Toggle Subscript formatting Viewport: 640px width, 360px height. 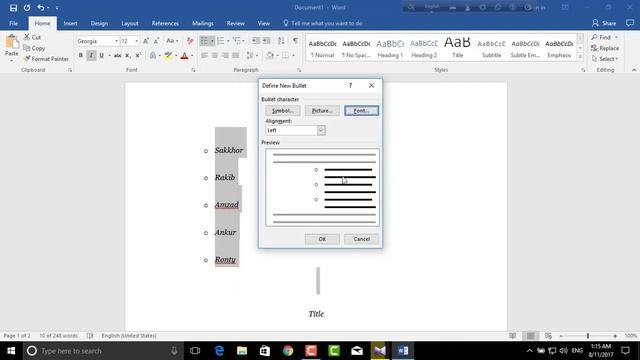click(128, 55)
